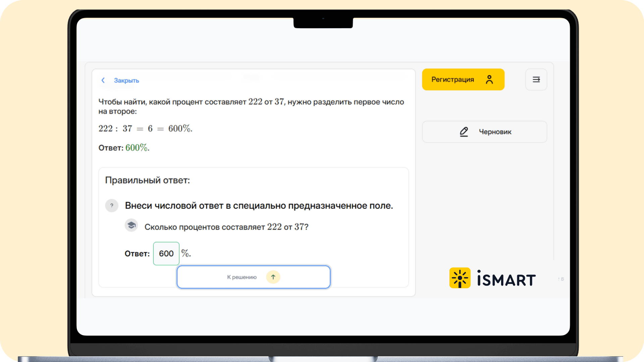Click the graduation cap icon
644x362 pixels.
131,225
